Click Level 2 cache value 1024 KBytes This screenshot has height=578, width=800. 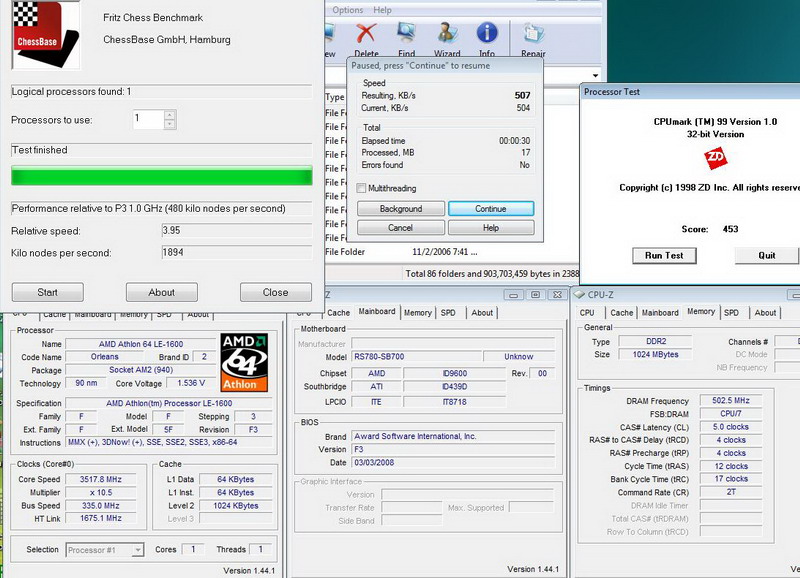[236, 506]
